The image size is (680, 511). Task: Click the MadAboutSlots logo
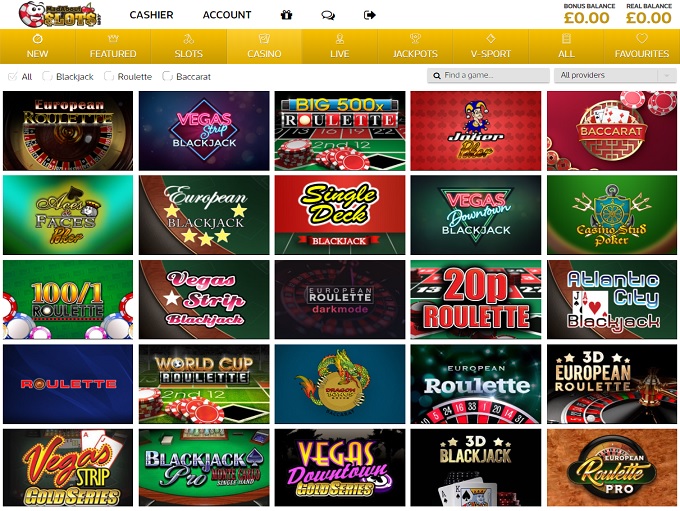(x=59, y=15)
